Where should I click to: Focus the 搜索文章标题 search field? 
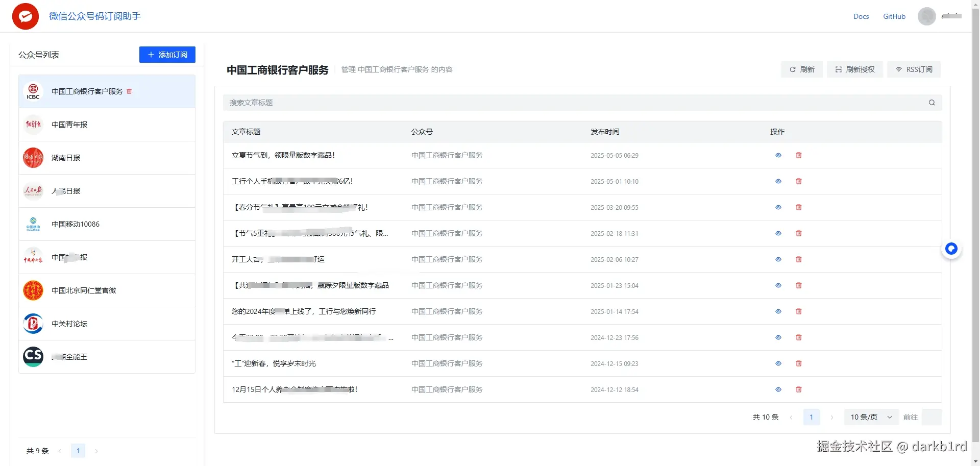point(582,103)
